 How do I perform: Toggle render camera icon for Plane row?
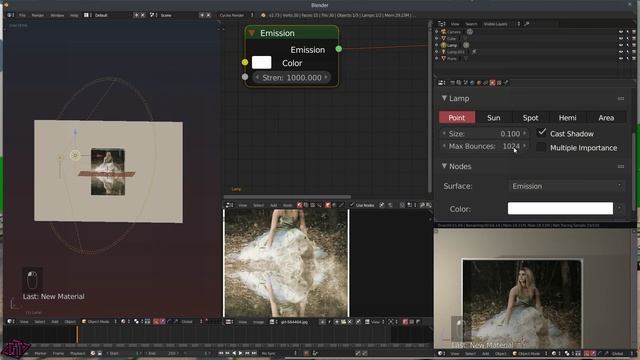point(634,59)
